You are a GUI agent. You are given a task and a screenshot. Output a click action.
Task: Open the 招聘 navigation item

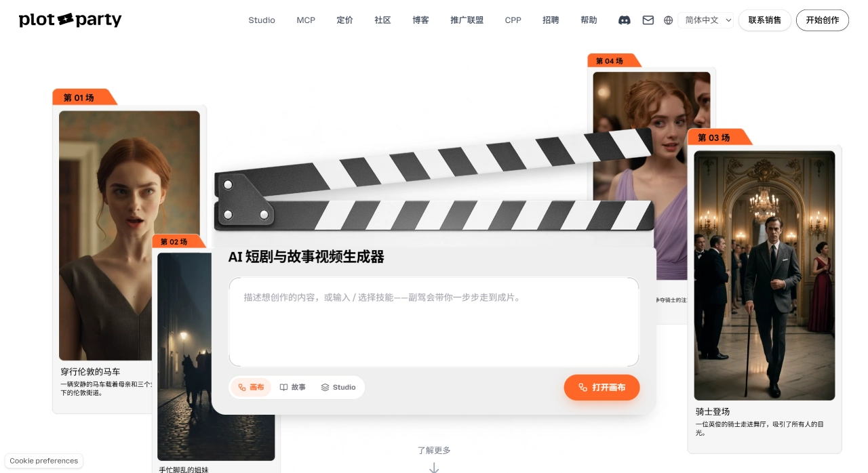click(551, 20)
